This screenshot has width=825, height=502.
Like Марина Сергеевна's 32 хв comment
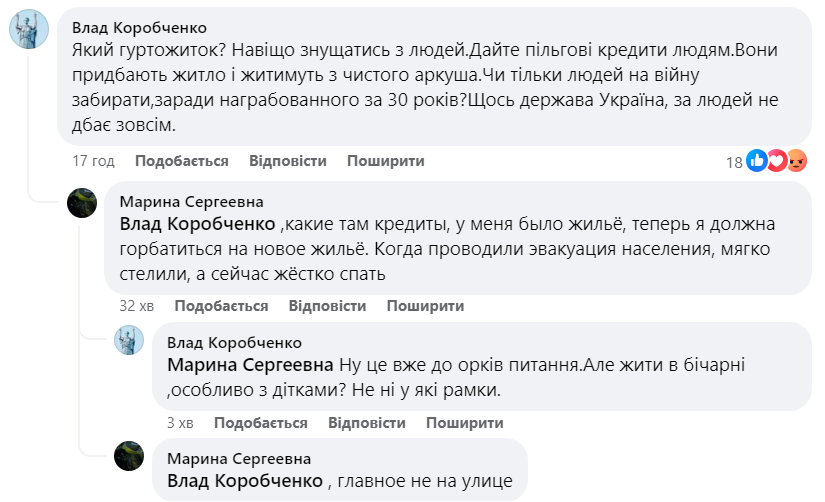pos(221,306)
